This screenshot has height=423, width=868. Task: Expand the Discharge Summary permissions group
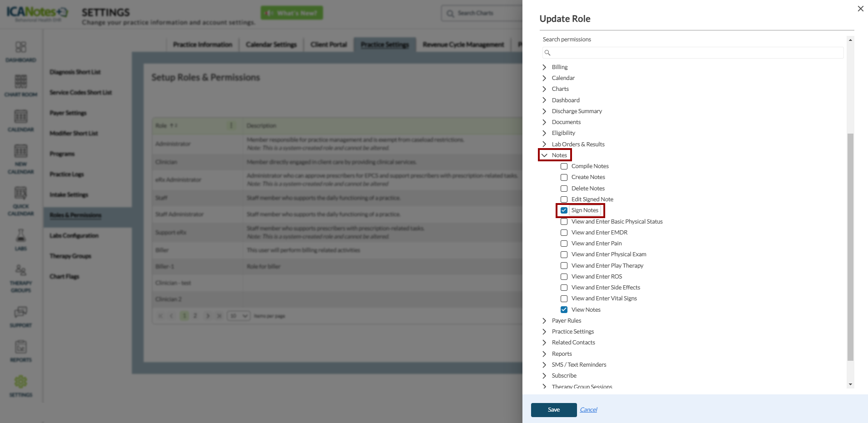pos(544,111)
